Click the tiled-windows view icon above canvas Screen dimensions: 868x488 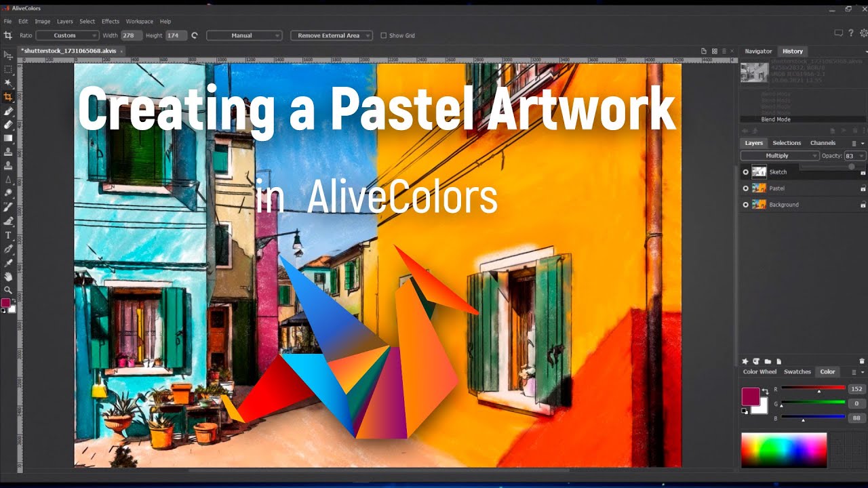pos(715,51)
